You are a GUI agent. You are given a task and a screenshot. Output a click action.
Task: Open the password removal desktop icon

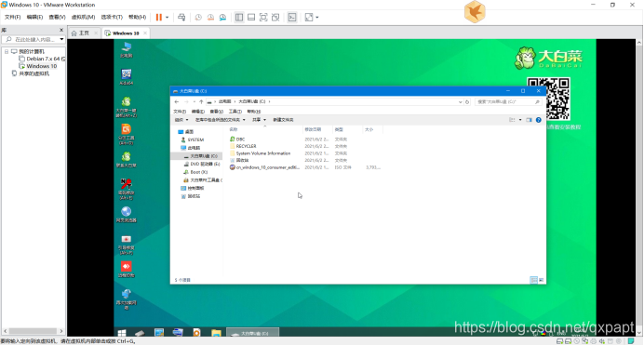(126, 189)
